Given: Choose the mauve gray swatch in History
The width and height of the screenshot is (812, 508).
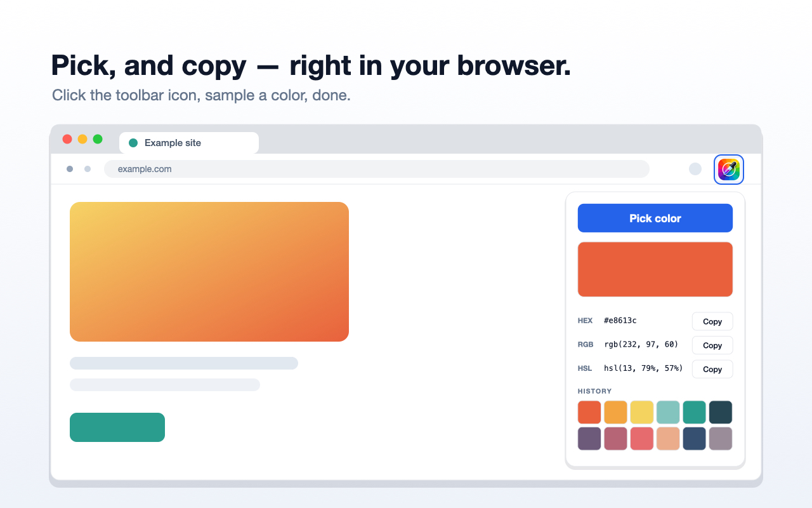Looking at the screenshot, I should coord(721,439).
